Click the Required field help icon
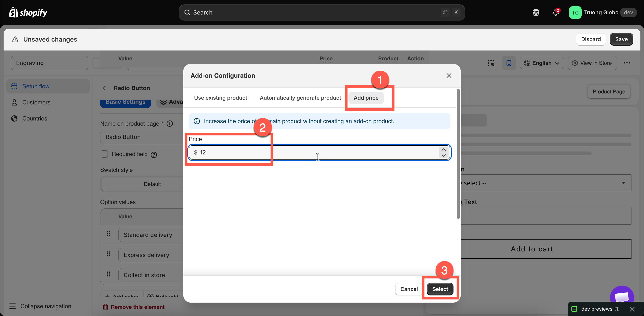Image resolution: width=644 pixels, height=316 pixels. [x=154, y=155]
